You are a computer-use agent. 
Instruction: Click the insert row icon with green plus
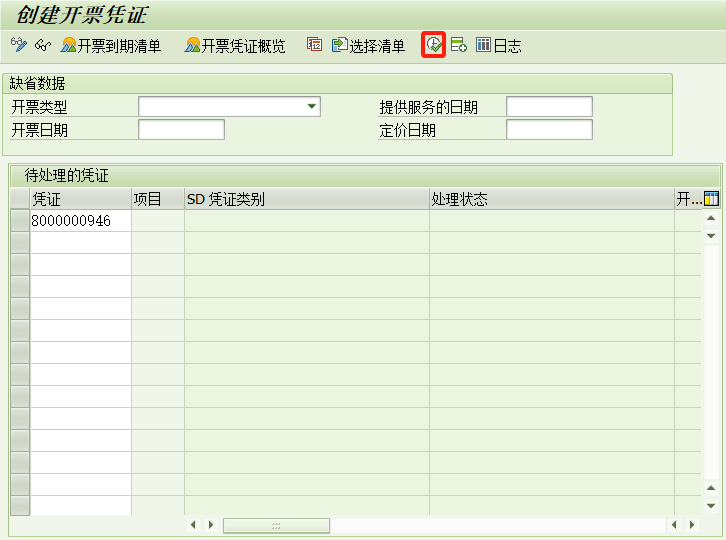coord(459,45)
